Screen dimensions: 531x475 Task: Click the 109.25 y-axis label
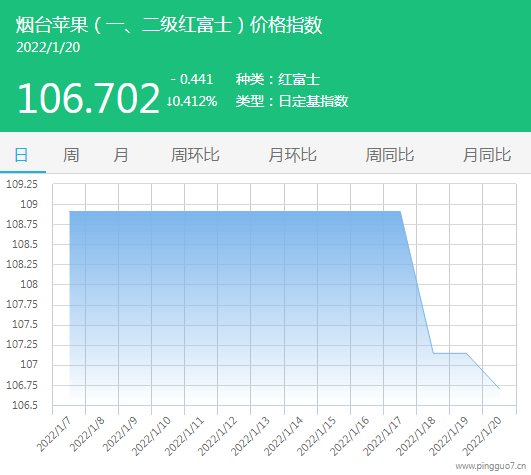22,184
